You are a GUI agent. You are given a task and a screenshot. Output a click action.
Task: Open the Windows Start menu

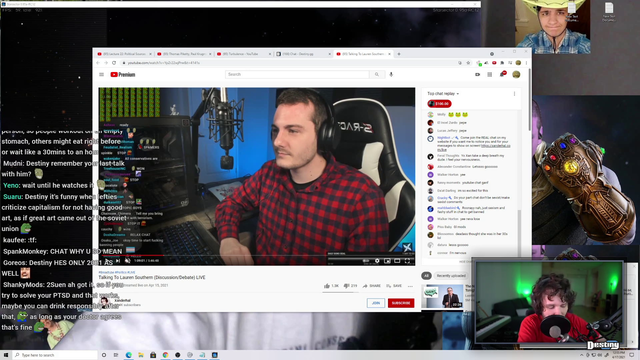(6, 355)
